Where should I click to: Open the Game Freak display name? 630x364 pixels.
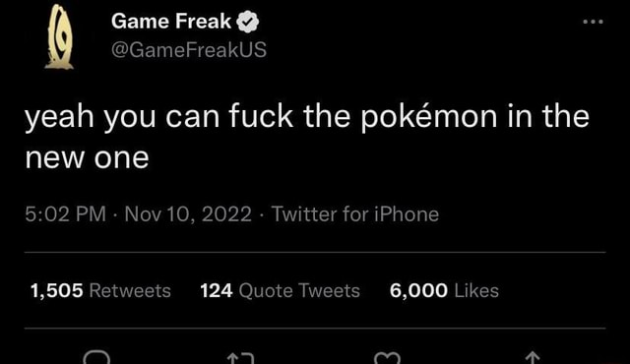[171, 21]
